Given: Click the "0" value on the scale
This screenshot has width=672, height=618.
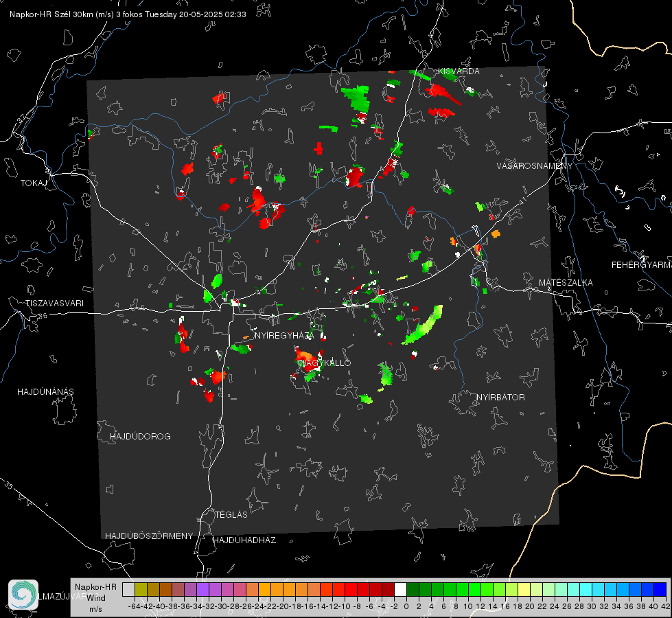Looking at the screenshot, I should pos(406,606).
